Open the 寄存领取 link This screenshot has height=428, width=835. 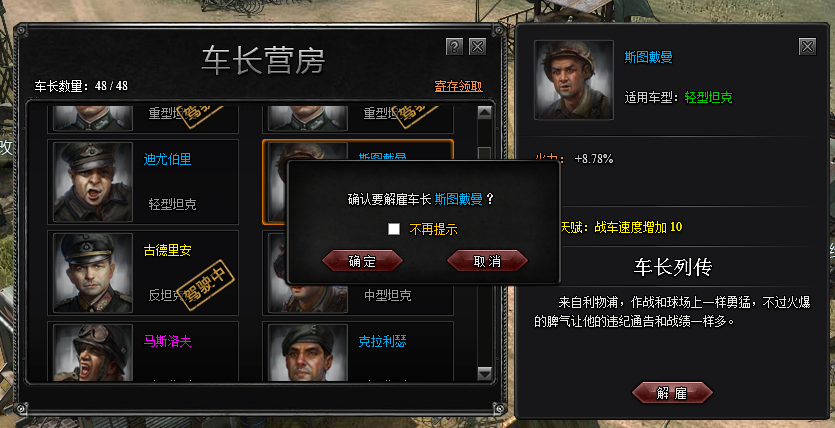[459, 86]
